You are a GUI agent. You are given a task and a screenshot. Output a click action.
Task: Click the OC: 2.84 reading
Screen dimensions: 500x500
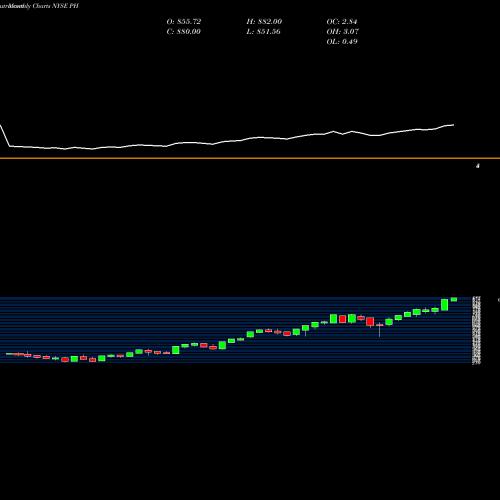pos(342,22)
